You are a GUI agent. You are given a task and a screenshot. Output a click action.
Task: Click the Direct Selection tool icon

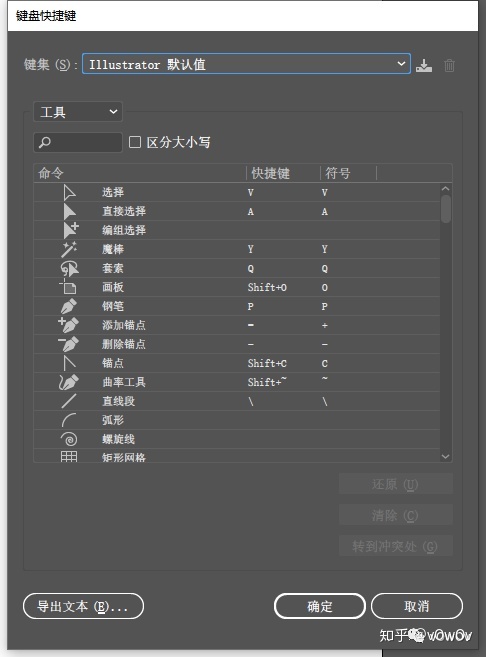click(x=69, y=211)
